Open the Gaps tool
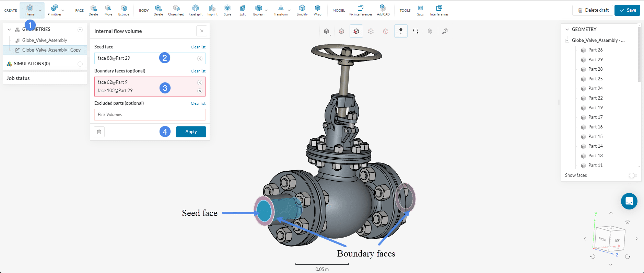The width and height of the screenshot is (644, 273). [420, 10]
